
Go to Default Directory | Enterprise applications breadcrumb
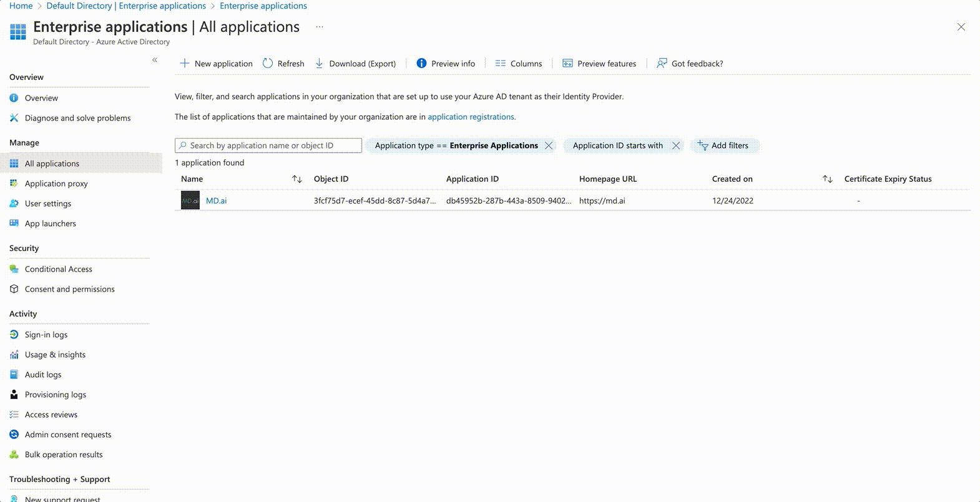pos(126,6)
